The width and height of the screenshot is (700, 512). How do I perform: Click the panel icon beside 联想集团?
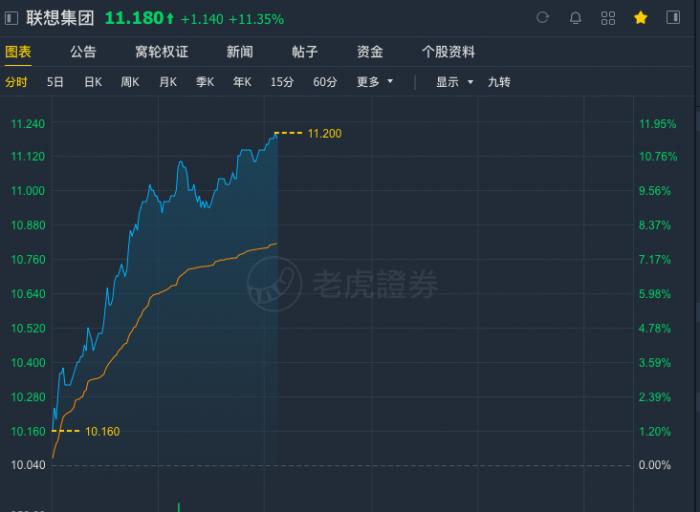point(11,18)
